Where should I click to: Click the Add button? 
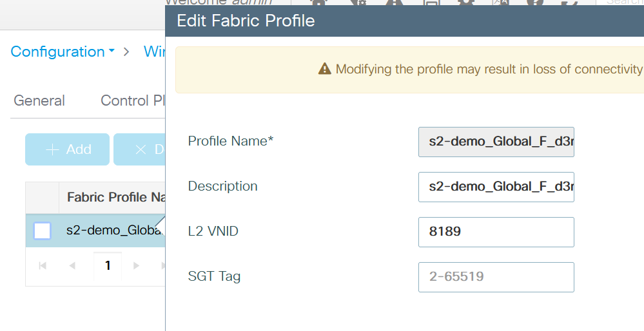(67, 149)
